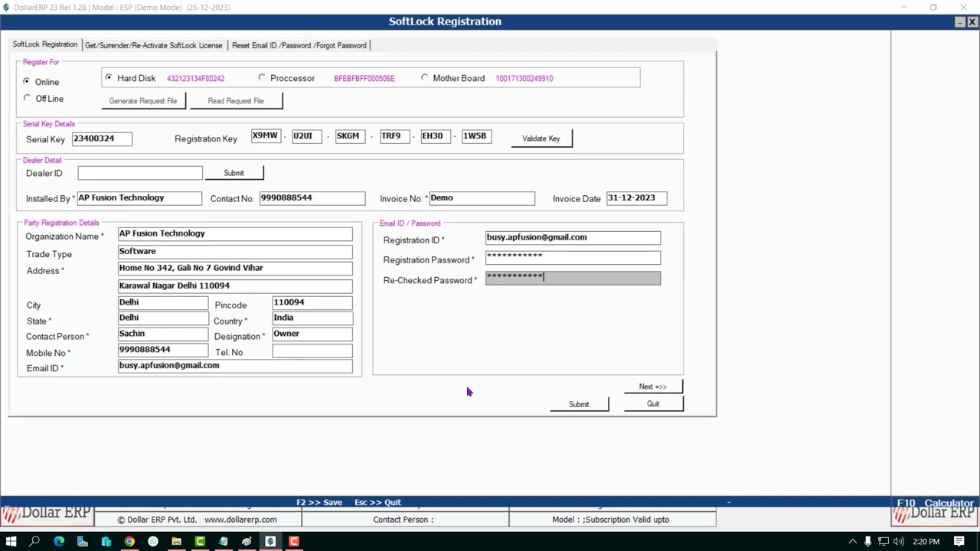Open red Camtasia recorder taskbar icon
Viewport: 980px width, 551px height.
pos(293,541)
